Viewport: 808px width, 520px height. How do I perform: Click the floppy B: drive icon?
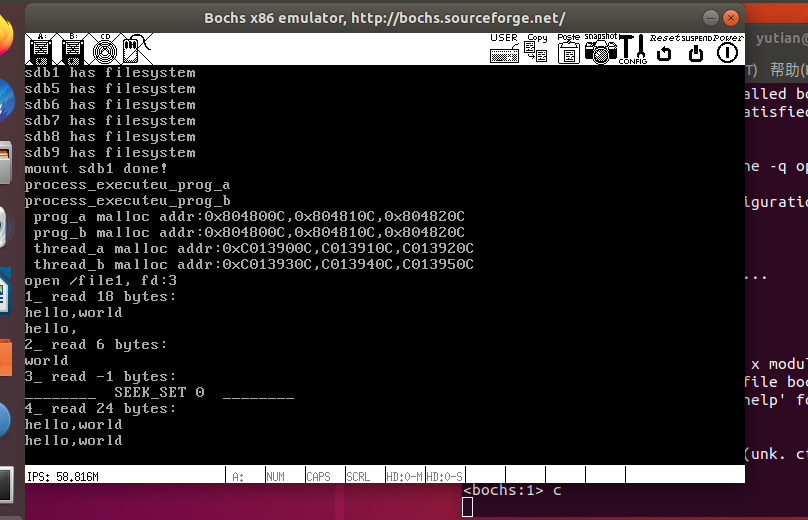click(x=73, y=49)
